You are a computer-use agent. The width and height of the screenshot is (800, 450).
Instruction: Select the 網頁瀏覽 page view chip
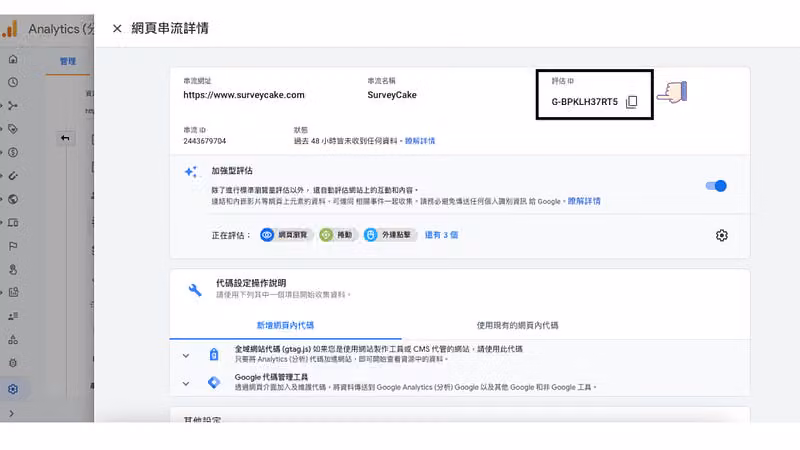click(x=286, y=235)
